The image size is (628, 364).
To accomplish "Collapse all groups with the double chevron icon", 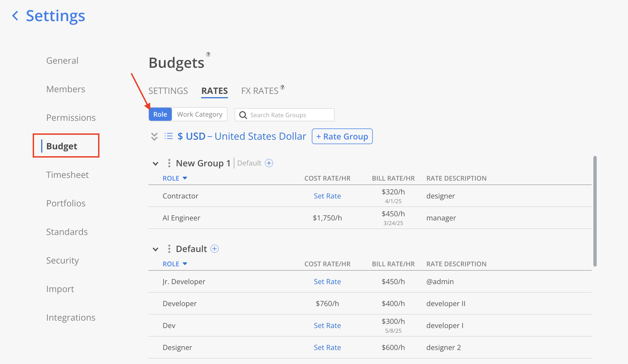I will click(x=154, y=136).
